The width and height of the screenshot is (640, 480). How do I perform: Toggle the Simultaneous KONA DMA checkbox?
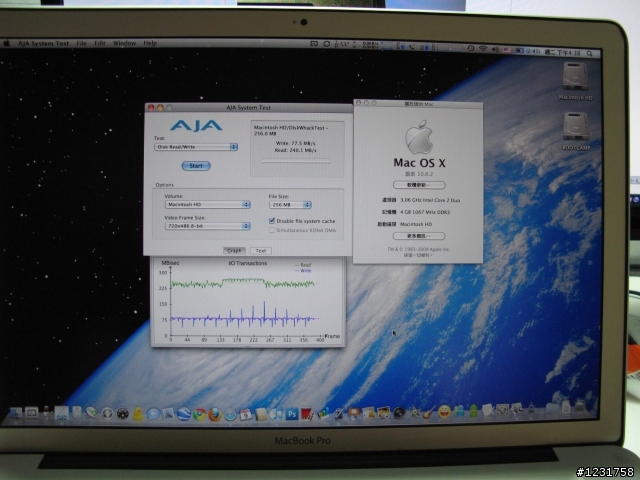[272, 230]
